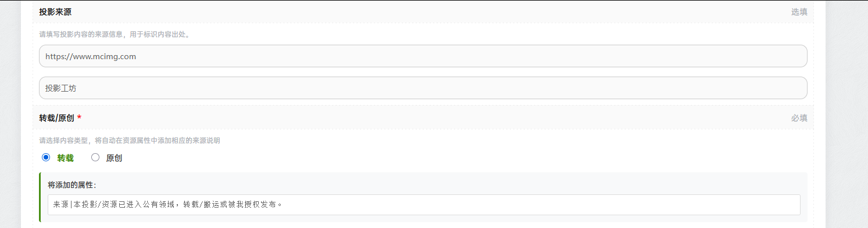Focus the 投影工坊 source name field

[423, 88]
